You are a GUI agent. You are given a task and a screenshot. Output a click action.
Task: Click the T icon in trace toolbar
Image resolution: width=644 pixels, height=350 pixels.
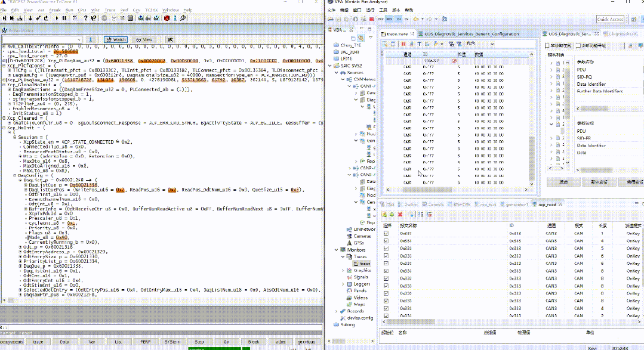[x=419, y=44]
